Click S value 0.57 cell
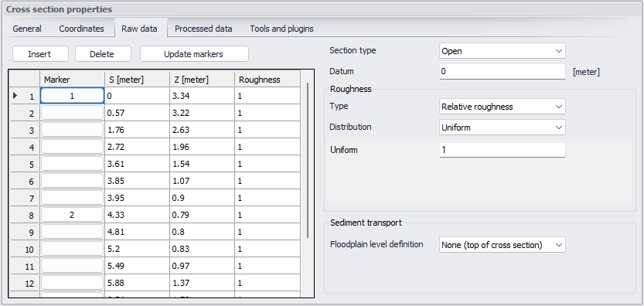Viewport: 644px width, 306px height. click(137, 113)
